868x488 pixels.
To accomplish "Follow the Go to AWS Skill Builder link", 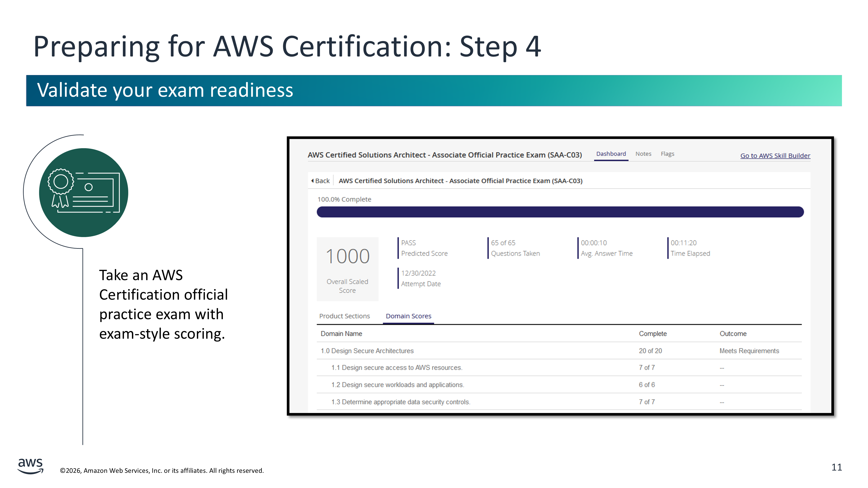I will tap(775, 156).
